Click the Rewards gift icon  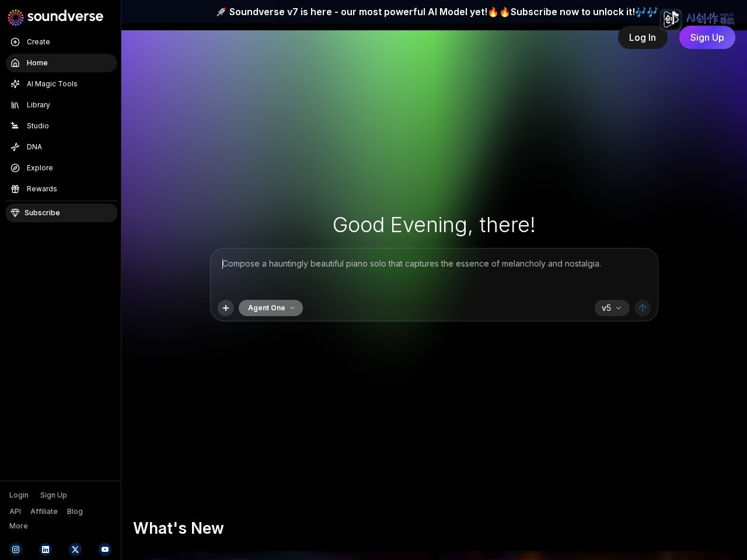click(x=15, y=189)
